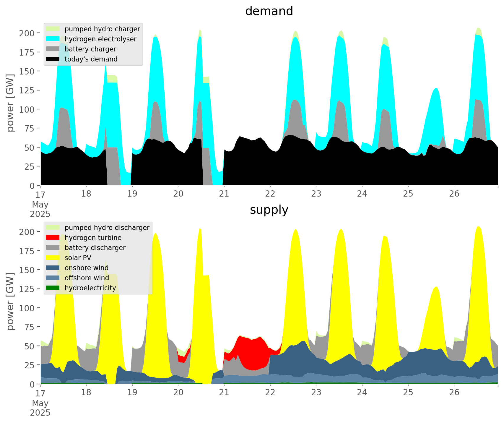Screen dimensions: 504x423
Task: Select the 'hydrogen turbine' legend label
Action: click(93, 238)
